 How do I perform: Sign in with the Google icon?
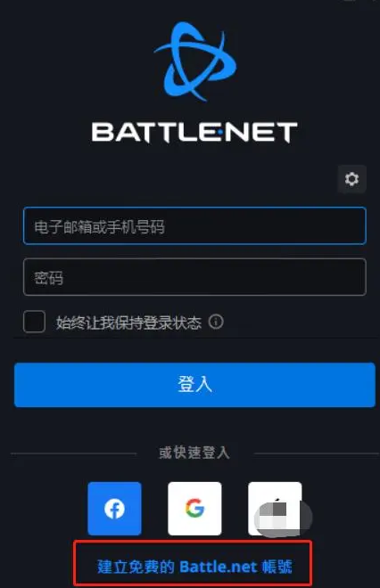point(194,509)
